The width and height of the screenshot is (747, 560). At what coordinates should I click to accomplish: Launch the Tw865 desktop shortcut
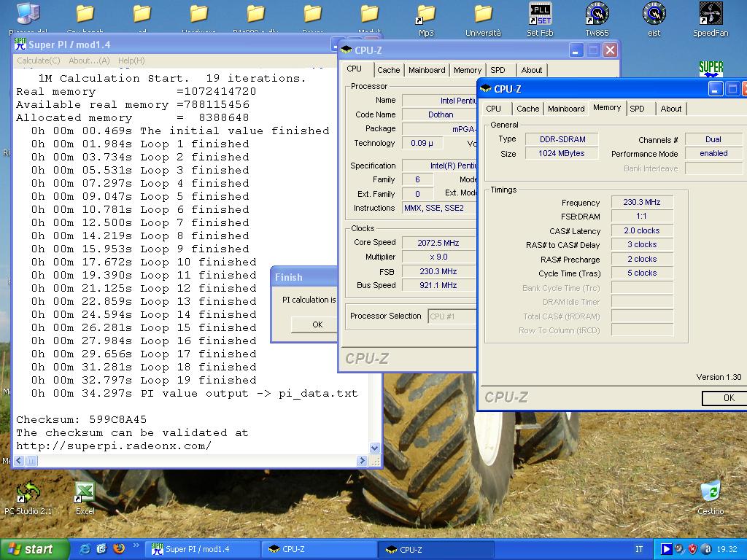coord(597,19)
